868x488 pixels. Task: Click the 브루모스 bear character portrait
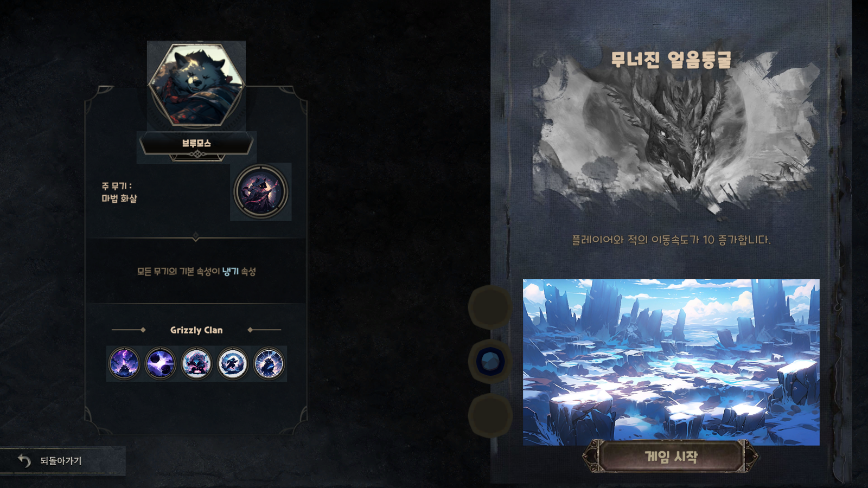[x=196, y=85]
